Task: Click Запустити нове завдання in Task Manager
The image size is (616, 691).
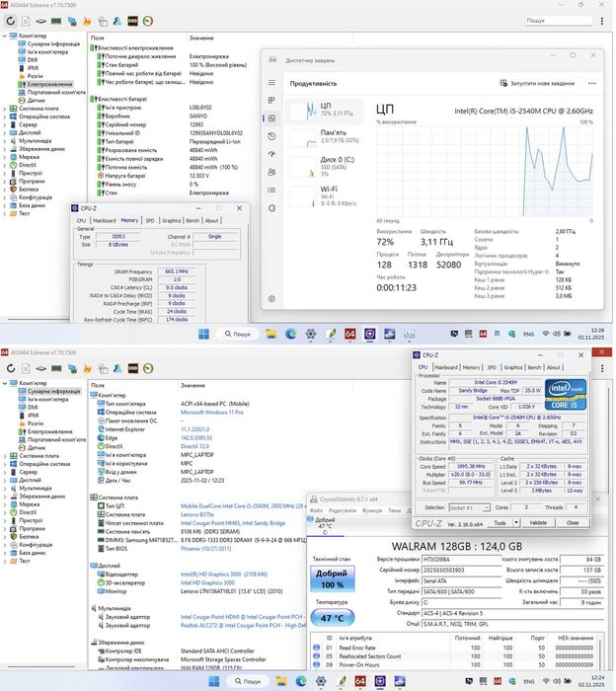Action: pos(537,83)
